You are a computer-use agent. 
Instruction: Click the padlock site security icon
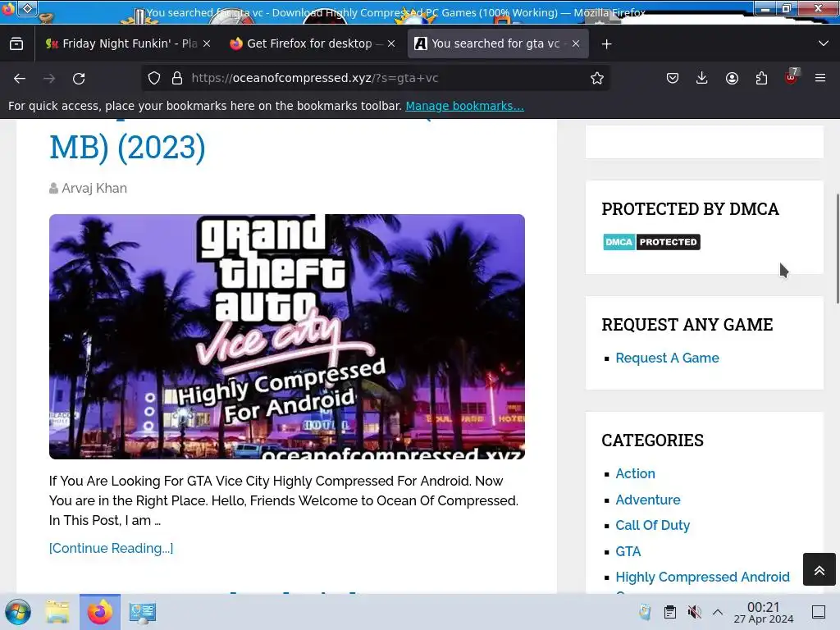pyautogui.click(x=177, y=78)
